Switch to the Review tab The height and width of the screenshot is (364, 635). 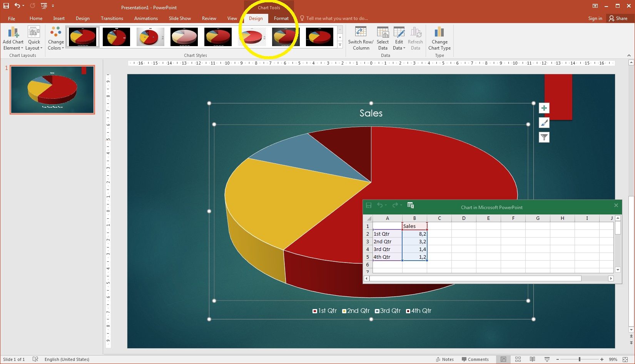click(209, 18)
